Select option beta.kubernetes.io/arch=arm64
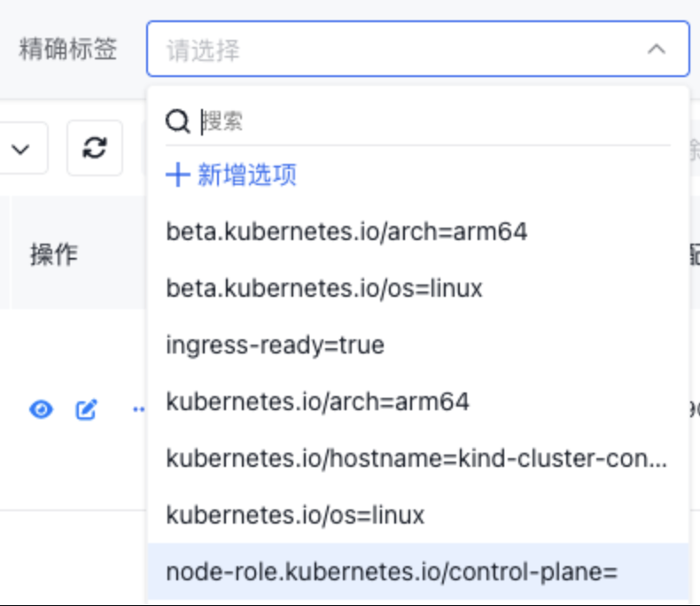Screen dimensions: 700x606 (346, 232)
